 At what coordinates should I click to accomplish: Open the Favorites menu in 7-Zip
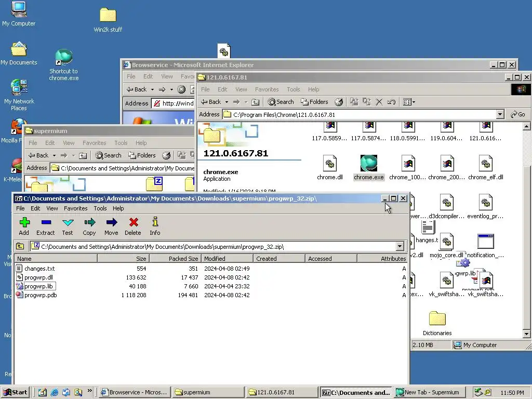click(76, 208)
